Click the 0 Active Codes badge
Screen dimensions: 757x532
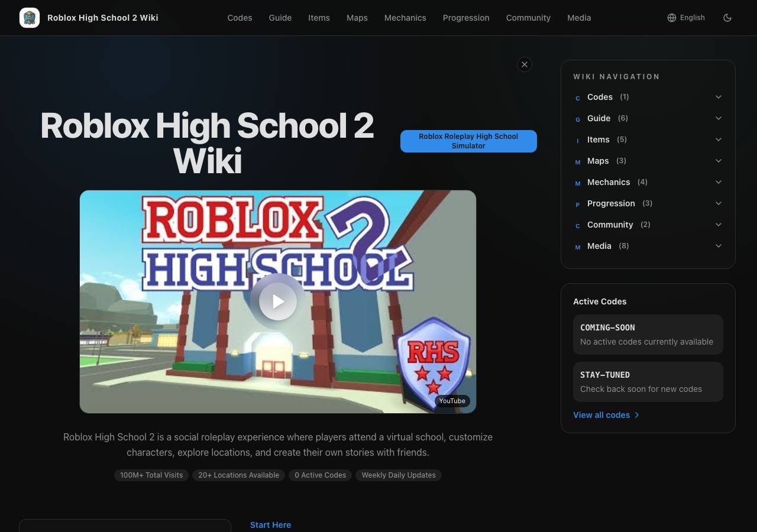pos(321,475)
